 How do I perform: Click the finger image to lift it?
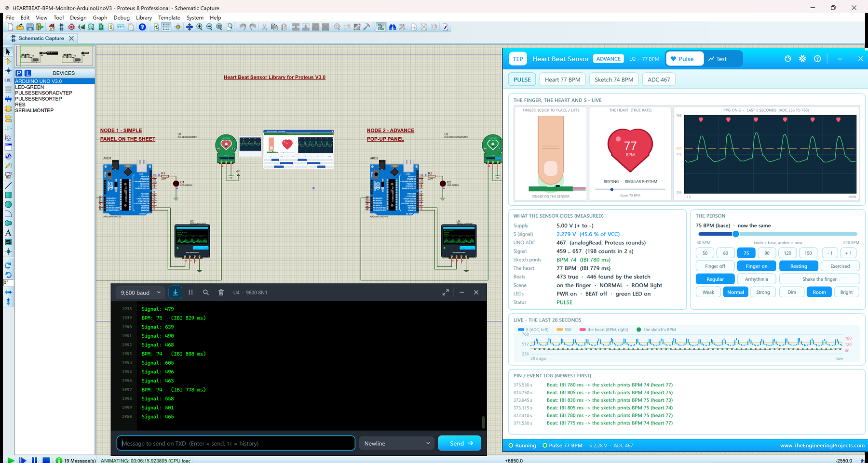(551, 150)
